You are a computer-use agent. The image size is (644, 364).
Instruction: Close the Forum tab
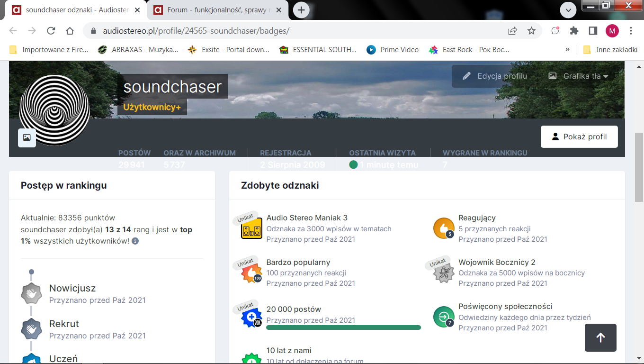tap(279, 10)
